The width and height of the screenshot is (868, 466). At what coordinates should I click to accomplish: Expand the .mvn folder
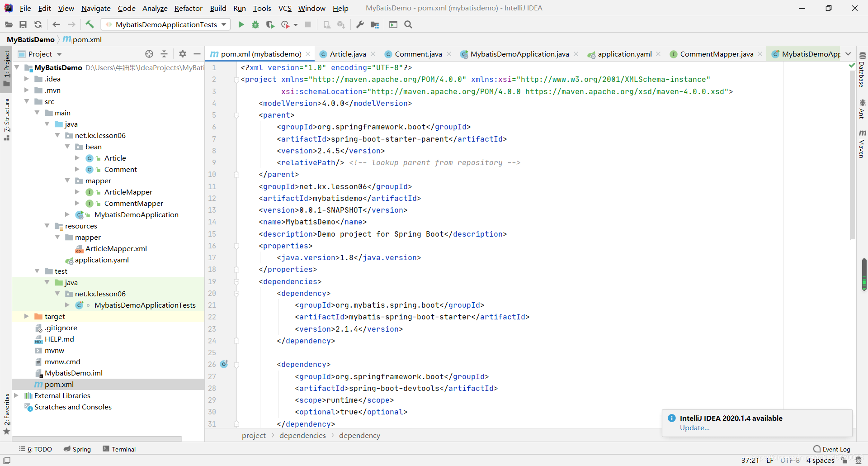(x=27, y=90)
